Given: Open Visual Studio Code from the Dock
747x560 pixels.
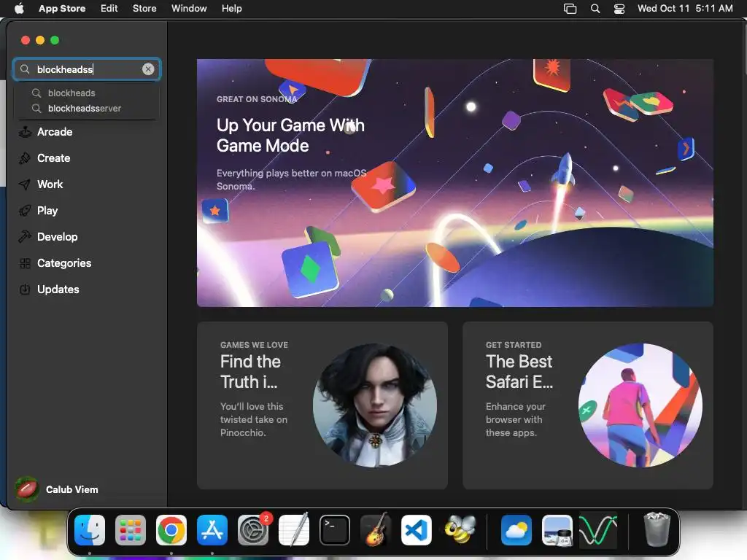Looking at the screenshot, I should pos(417,530).
